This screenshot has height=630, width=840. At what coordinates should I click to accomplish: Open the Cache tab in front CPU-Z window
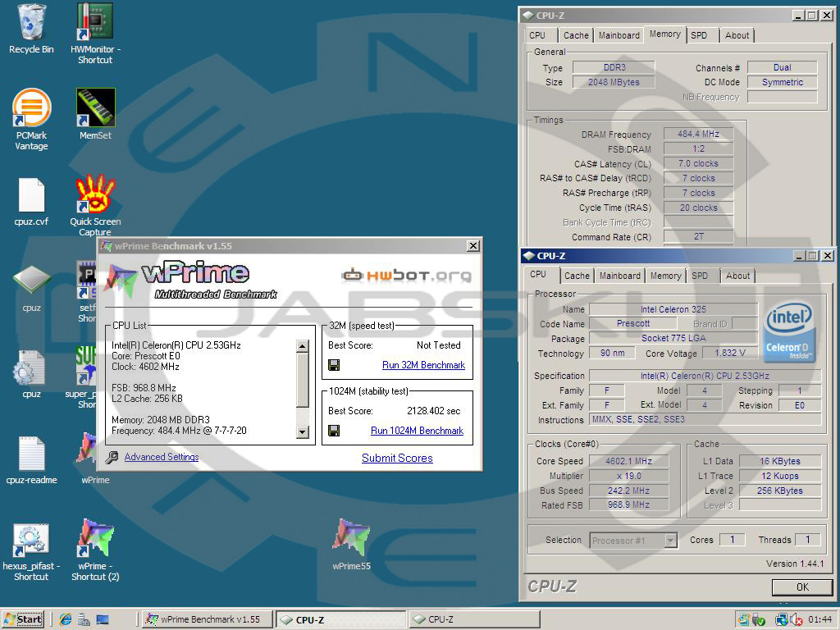(x=577, y=276)
